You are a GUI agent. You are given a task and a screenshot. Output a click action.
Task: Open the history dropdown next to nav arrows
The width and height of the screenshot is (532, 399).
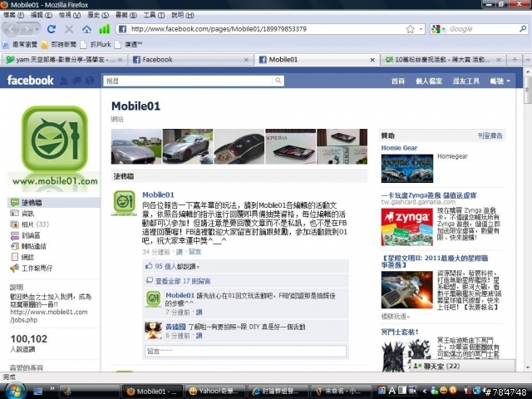[x=37, y=30]
